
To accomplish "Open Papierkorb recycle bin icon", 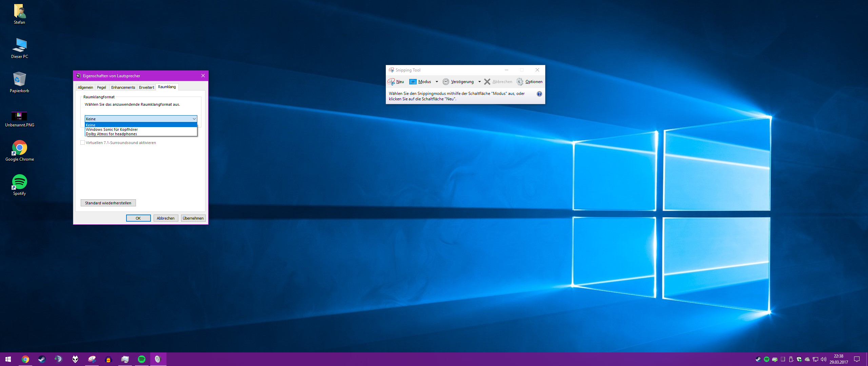I will pos(20,80).
